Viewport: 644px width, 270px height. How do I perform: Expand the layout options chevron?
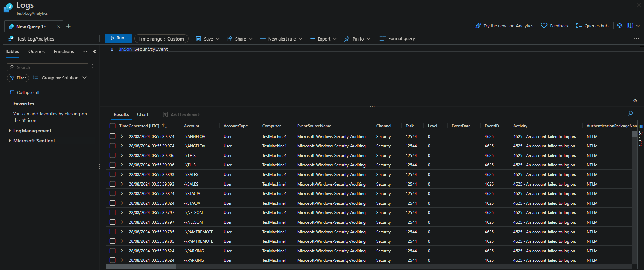[638, 26]
